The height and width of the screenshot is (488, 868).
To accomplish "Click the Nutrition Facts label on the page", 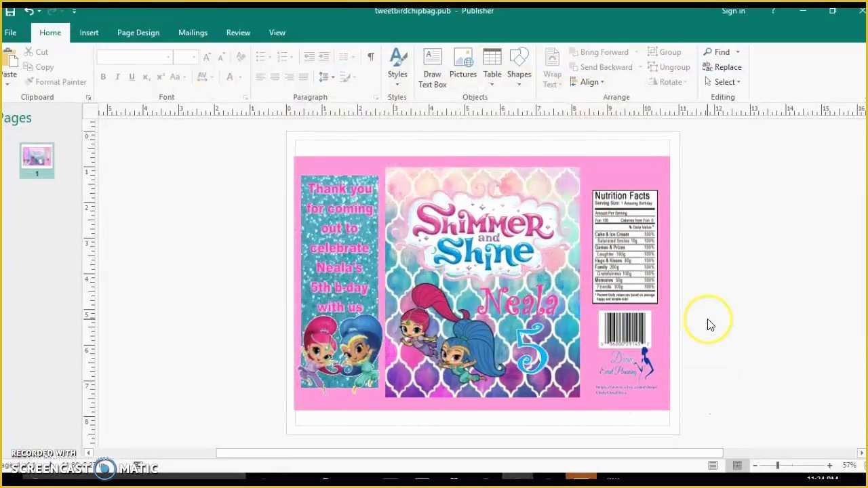I will click(x=625, y=247).
